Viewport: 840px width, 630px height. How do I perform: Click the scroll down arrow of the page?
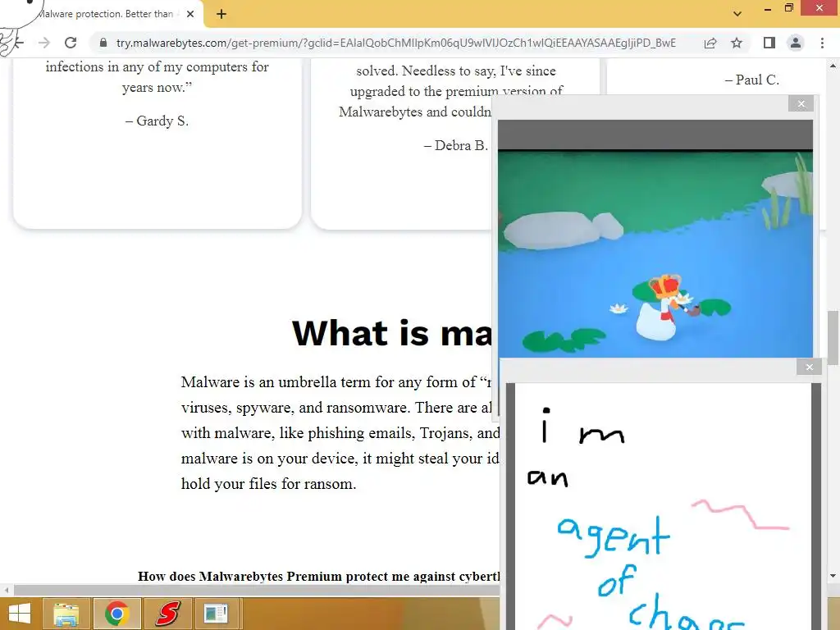point(833,576)
